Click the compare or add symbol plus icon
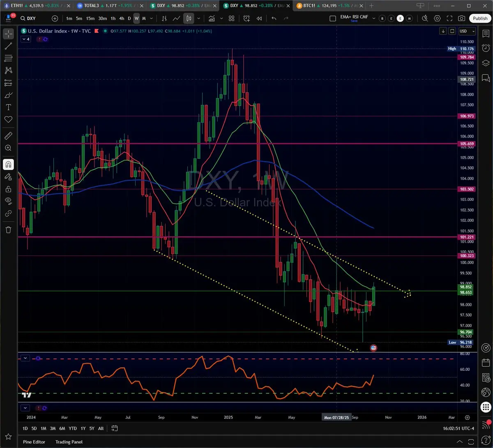Image resolution: width=493 pixels, height=448 pixels. coord(55,18)
